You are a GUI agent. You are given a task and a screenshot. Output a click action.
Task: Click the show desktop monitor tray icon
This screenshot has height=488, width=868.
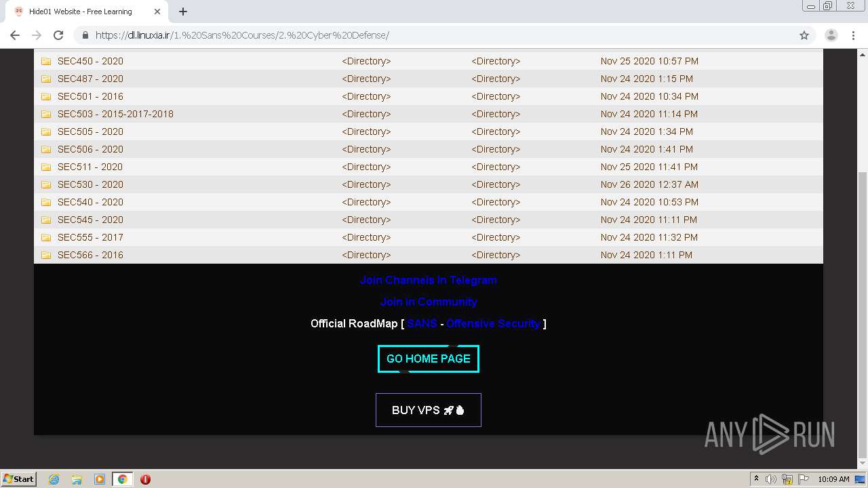click(860, 479)
